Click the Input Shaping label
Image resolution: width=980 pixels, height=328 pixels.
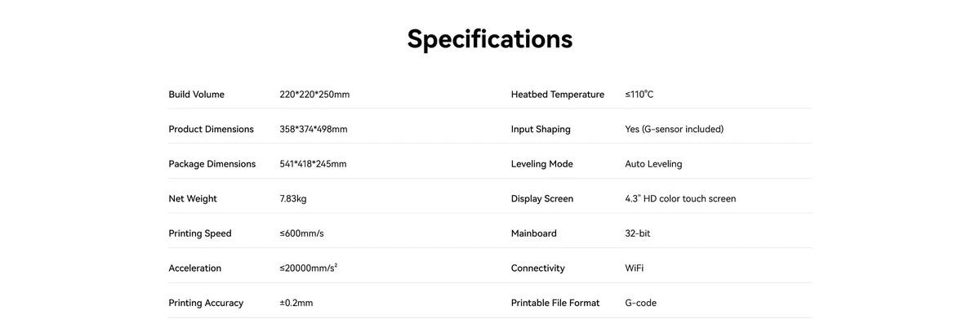[541, 129]
